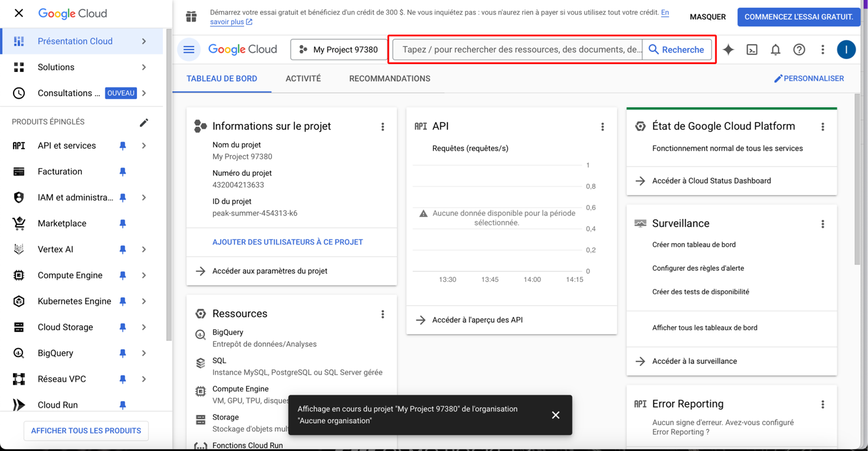Open Gemini AI assistant sparkle icon
The image size is (868, 451).
point(728,50)
